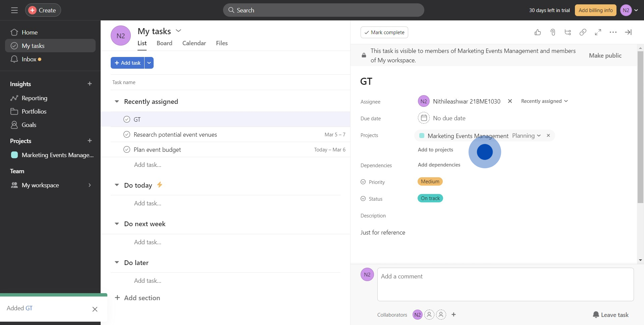644x325 pixels.
Task: Click the attachment paperclip icon
Action: pos(553,32)
